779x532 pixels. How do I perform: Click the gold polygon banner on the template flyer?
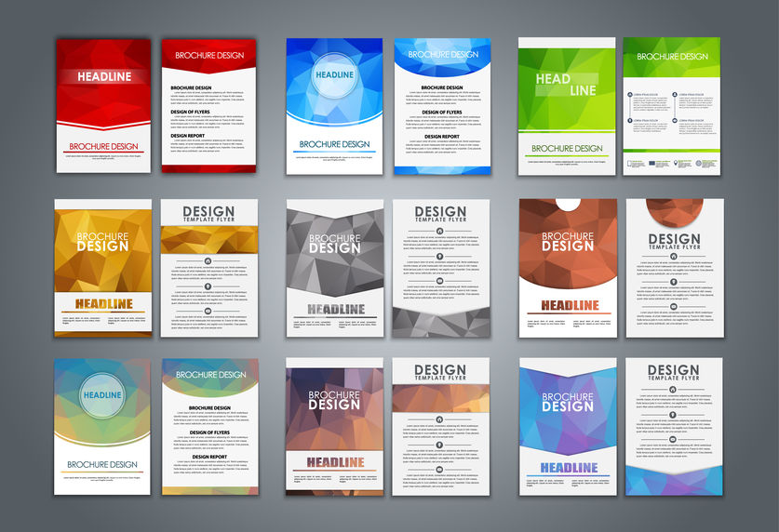(208, 239)
